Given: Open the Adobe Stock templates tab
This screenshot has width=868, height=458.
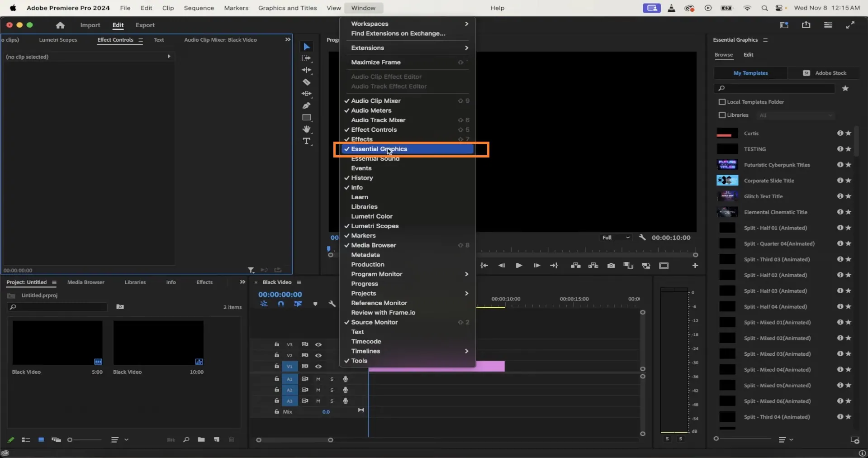Looking at the screenshot, I should click(x=825, y=73).
